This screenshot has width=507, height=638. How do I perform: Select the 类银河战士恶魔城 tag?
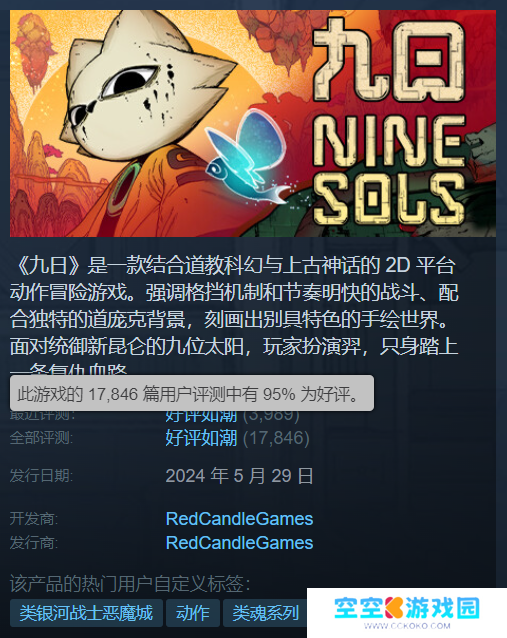coord(86,613)
